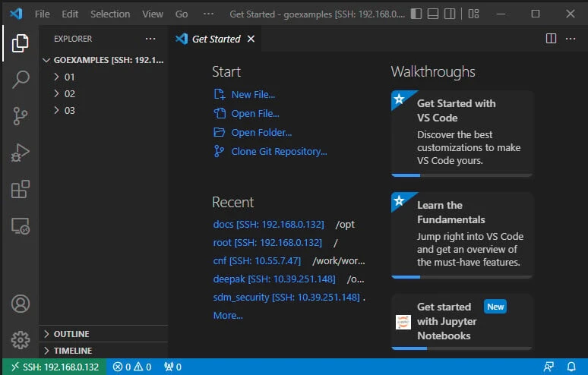588x375 pixels.
Task: Close the Get Started tab
Action: tap(251, 39)
